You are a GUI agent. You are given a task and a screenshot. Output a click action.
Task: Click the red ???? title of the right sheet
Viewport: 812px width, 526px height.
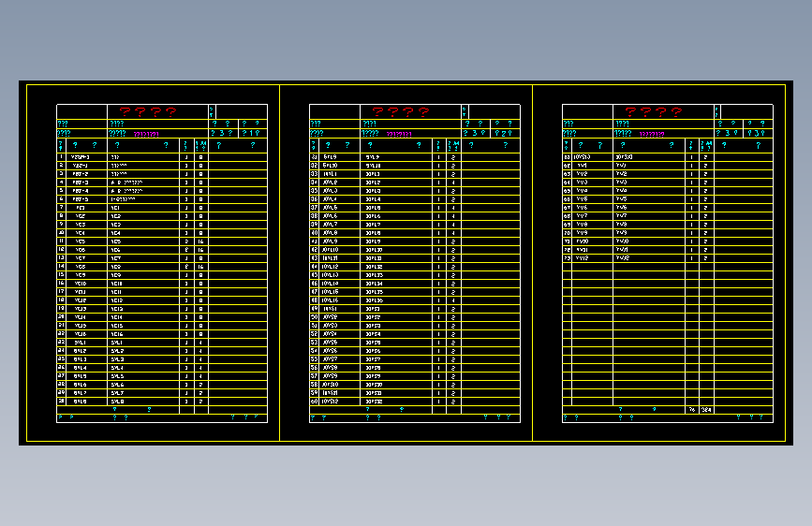pos(654,111)
